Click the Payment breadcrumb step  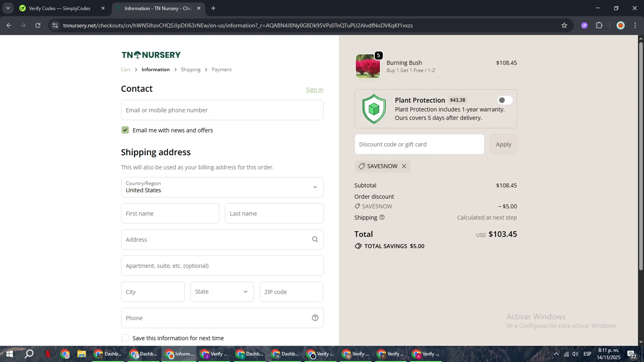tap(222, 69)
